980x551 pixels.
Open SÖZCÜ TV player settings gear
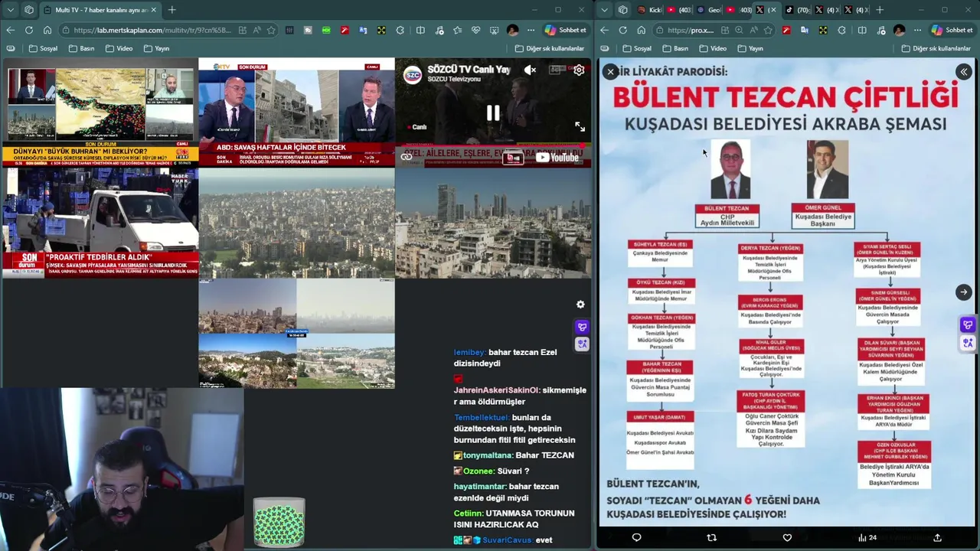tap(580, 70)
